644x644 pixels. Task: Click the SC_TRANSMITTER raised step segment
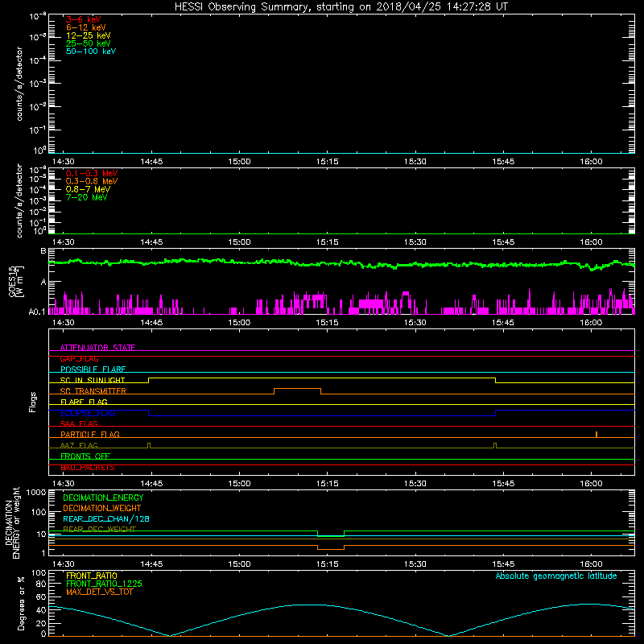coord(297,389)
